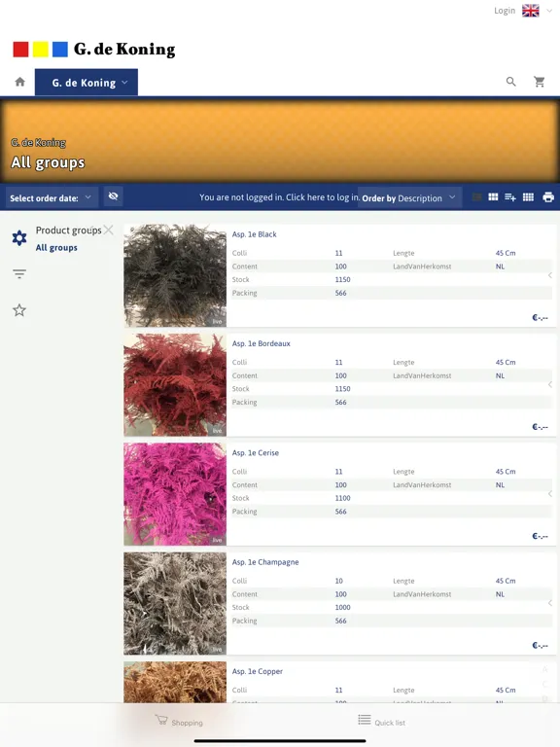Toggle the hidden-eye visibility button
Screen dimensions: 560x747
113,196
